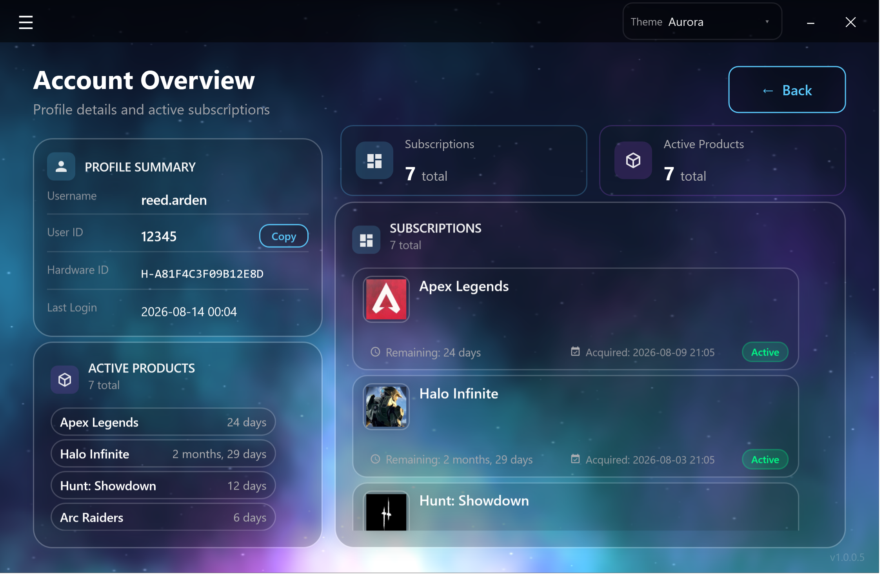Click the Apex Legends game thumbnail
This screenshot has height=588, width=894.
pyautogui.click(x=386, y=299)
